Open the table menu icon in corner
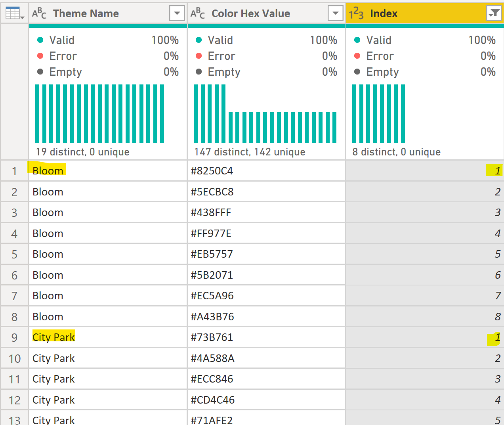 click(x=14, y=13)
